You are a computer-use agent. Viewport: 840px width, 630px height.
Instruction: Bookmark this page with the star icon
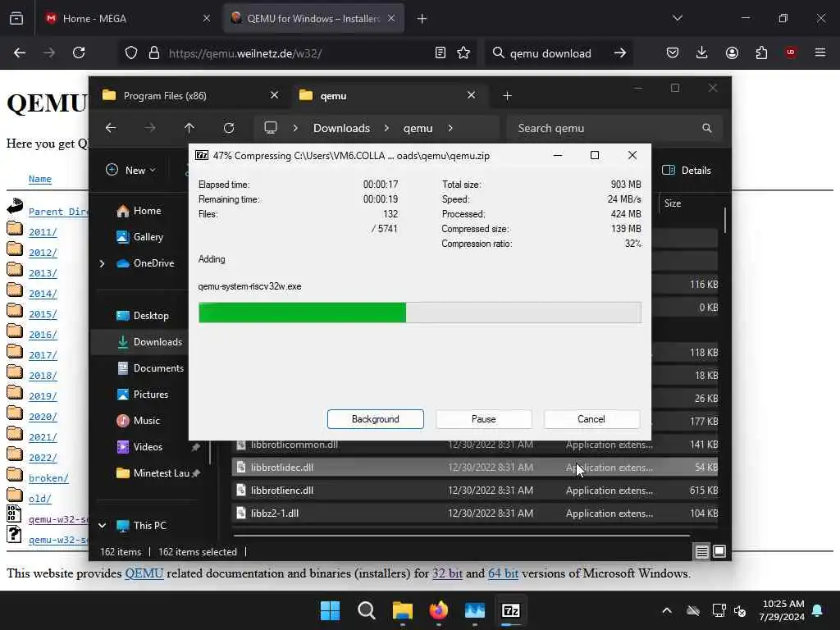463,52
